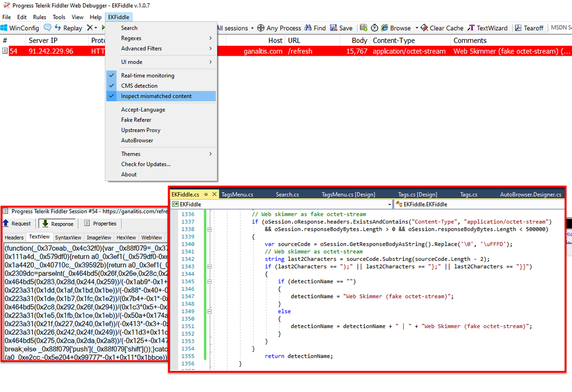The image size is (572, 392).
Task: Open the Tools menu
Action: pos(59,17)
